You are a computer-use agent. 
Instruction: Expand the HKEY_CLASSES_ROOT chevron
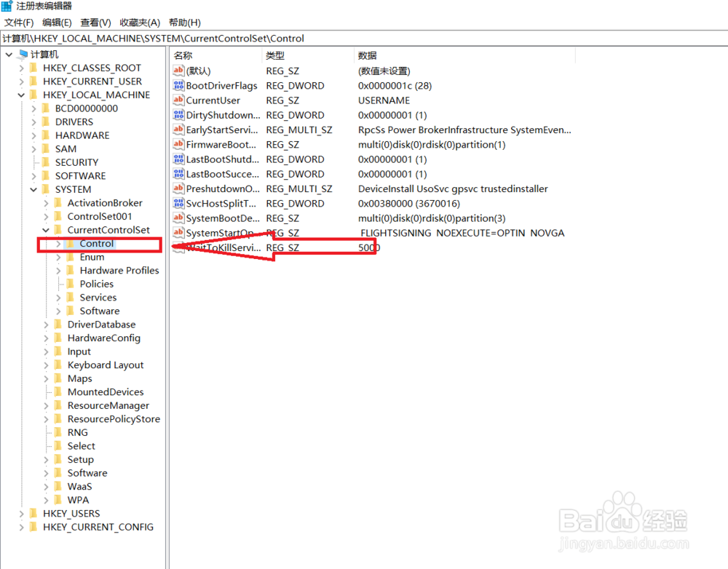pyautogui.click(x=21, y=68)
